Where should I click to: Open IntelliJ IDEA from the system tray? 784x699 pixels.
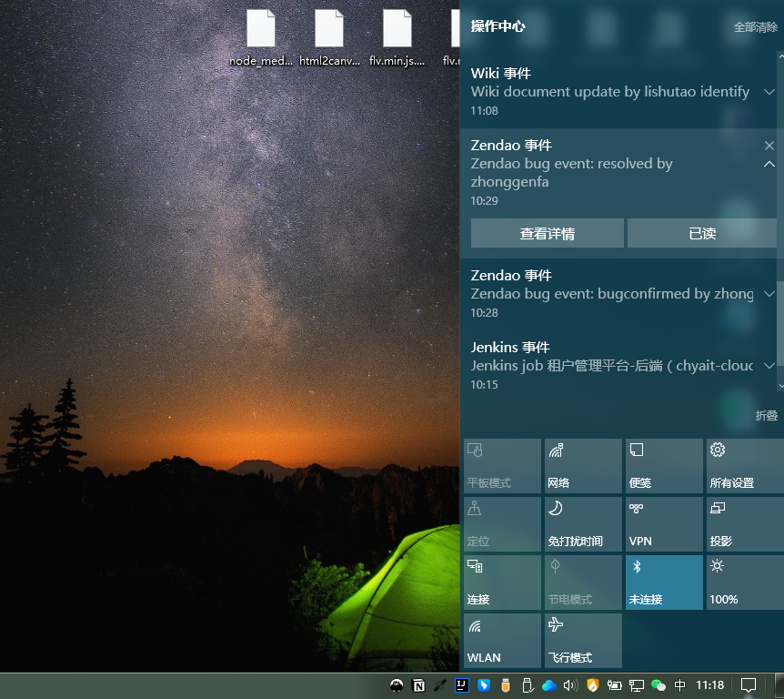tap(462, 684)
